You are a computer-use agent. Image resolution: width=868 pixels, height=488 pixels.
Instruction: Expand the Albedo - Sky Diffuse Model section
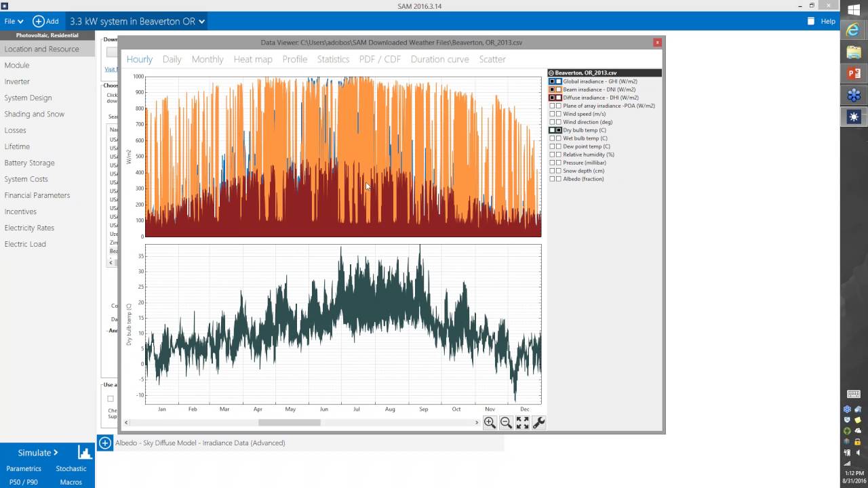click(x=105, y=443)
